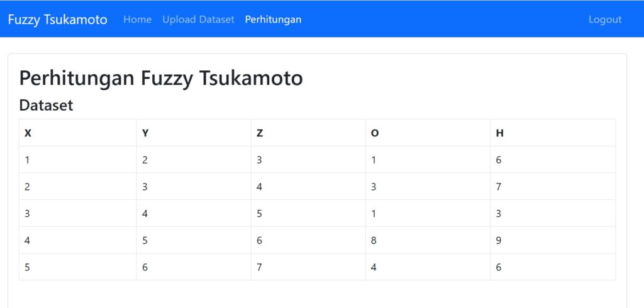Open the Upload Dataset page
644x308 pixels.
(x=198, y=19)
